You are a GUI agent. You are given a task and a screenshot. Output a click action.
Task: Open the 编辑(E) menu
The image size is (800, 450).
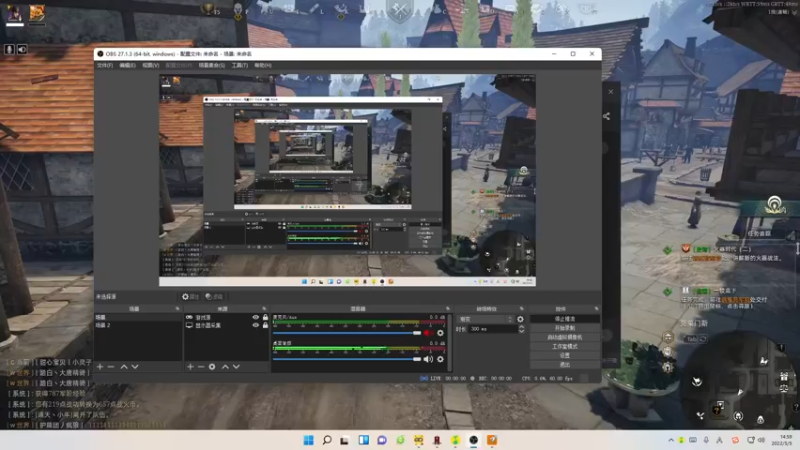[x=128, y=65]
